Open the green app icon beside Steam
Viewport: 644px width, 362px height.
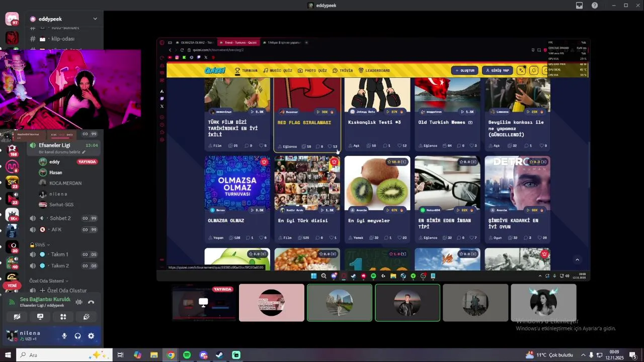coord(236,355)
